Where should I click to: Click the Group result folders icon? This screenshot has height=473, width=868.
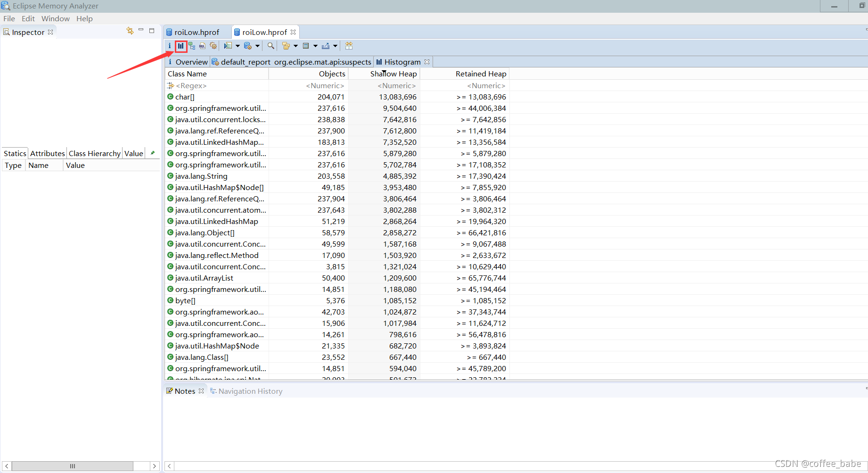point(286,46)
